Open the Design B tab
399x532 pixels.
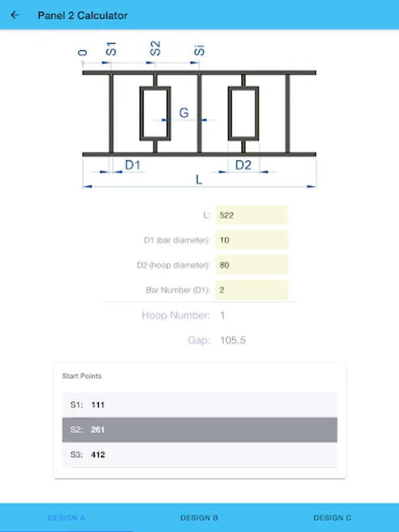(199, 517)
